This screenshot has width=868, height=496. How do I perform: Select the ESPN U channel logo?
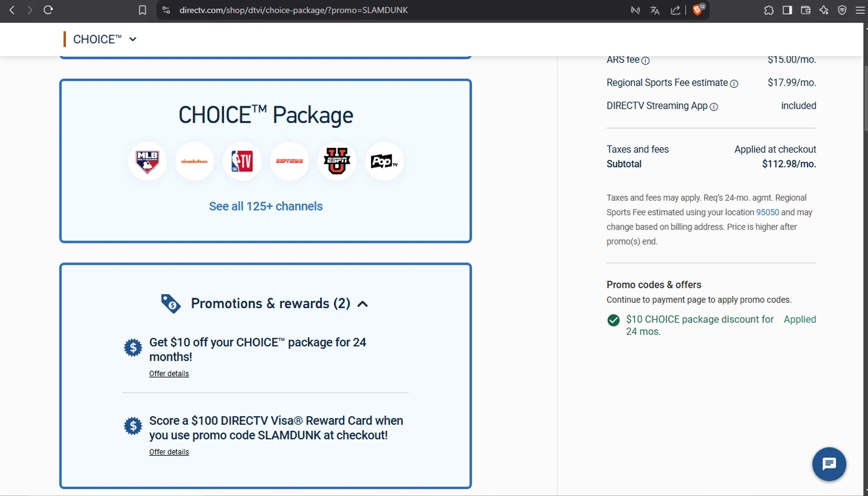pos(337,161)
